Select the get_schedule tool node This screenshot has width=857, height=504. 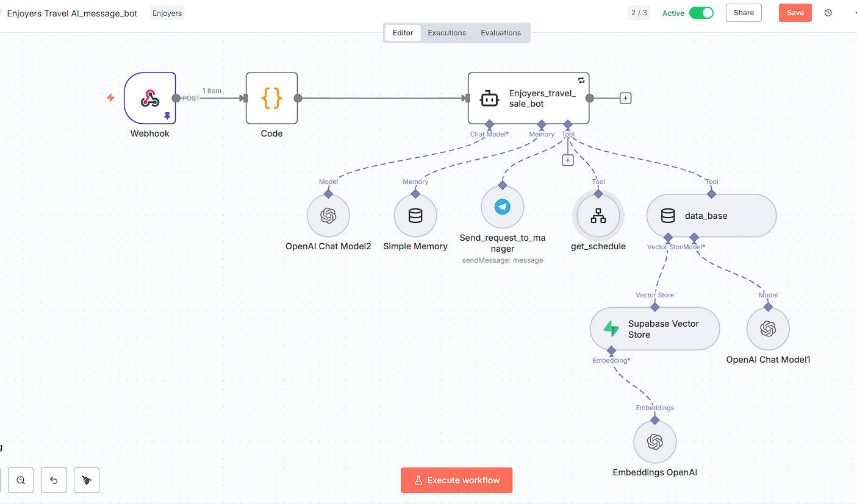pyautogui.click(x=598, y=216)
